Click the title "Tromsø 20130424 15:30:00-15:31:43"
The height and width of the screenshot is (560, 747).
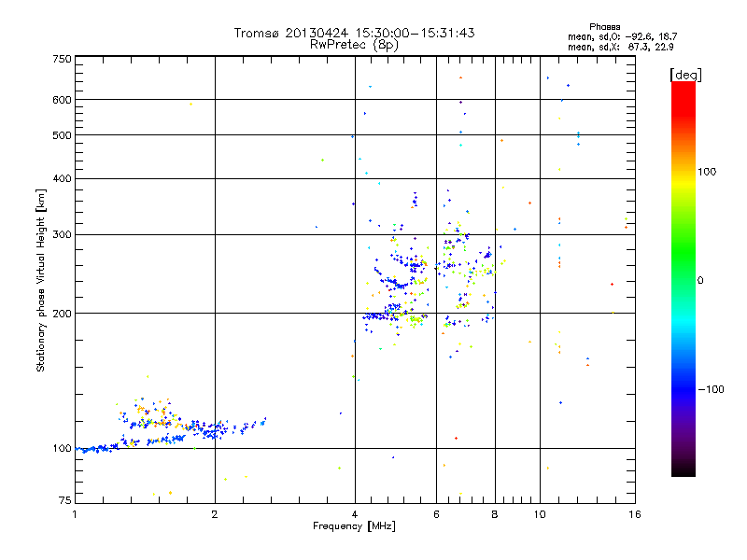coord(354,33)
